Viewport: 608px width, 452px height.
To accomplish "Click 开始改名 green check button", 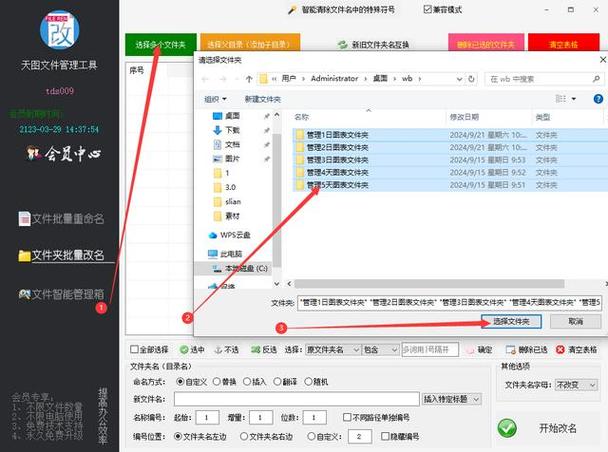I will tap(507, 428).
